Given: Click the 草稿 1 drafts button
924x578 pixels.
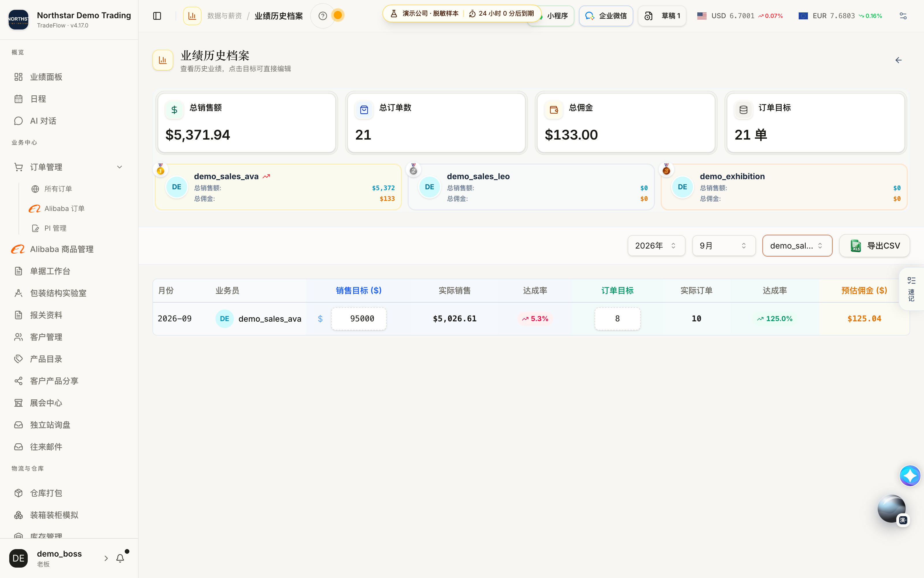Looking at the screenshot, I should click(662, 16).
